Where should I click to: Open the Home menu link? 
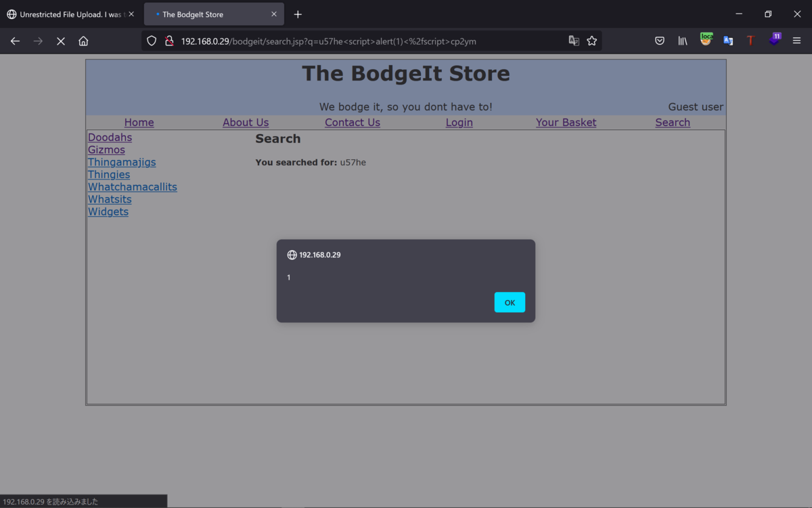[x=139, y=123]
